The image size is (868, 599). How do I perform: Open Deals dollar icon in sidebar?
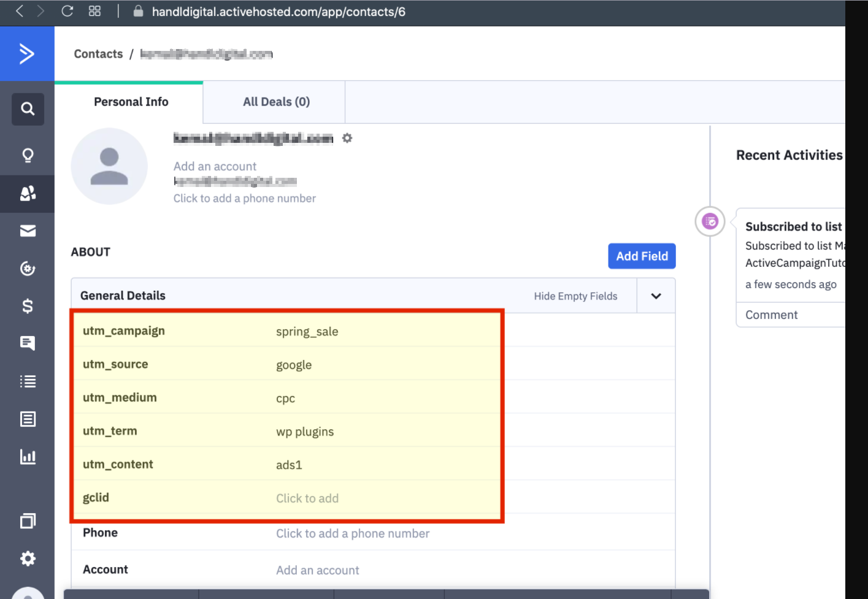click(x=28, y=306)
